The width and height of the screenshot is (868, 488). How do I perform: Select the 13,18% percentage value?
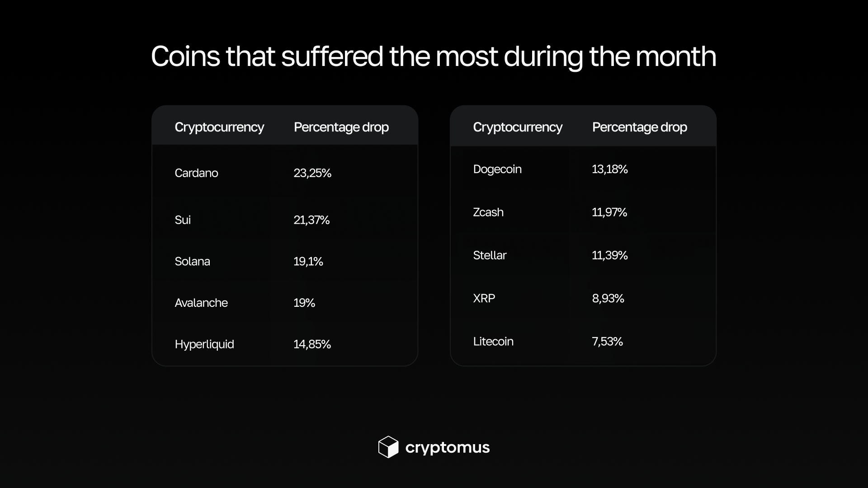point(610,169)
